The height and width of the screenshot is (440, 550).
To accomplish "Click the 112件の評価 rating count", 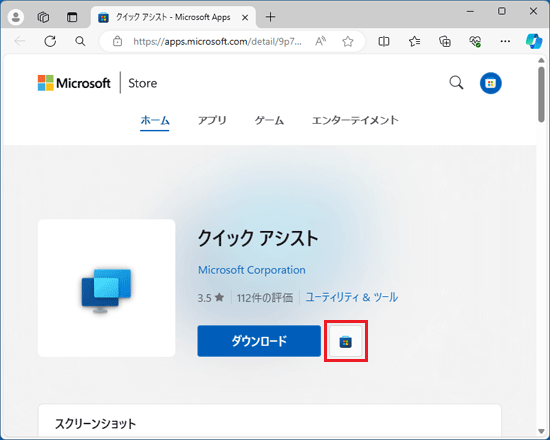I will click(264, 298).
